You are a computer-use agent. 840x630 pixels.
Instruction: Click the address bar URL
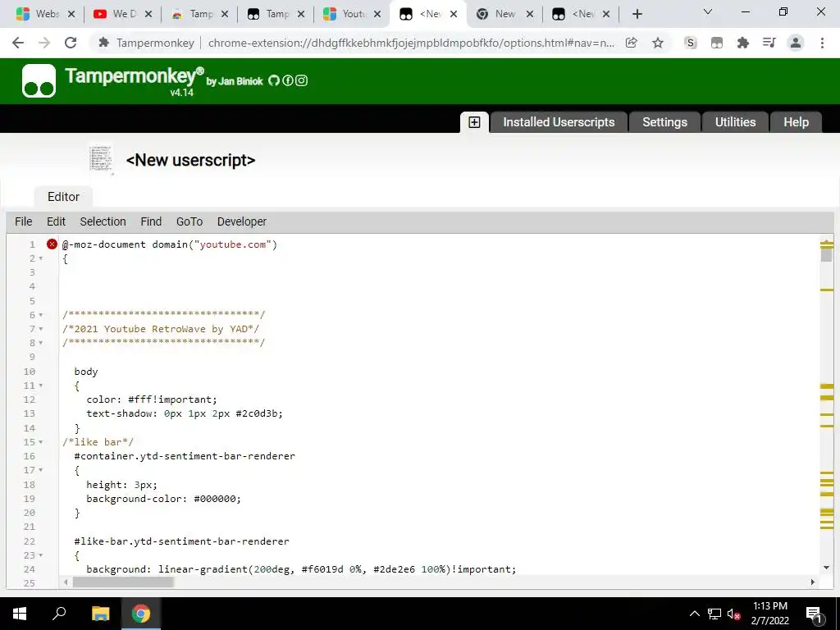(x=411, y=43)
